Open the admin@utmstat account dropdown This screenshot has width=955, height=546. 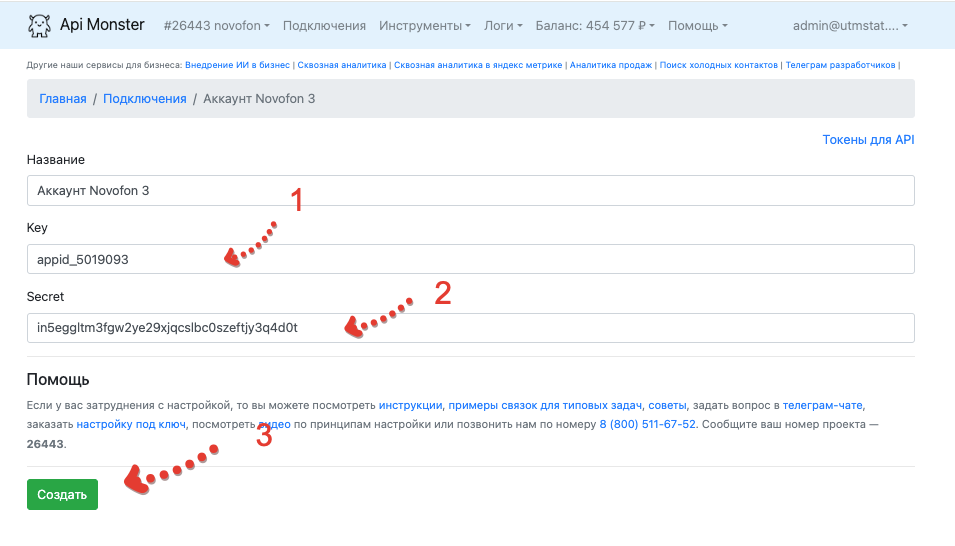coord(850,26)
